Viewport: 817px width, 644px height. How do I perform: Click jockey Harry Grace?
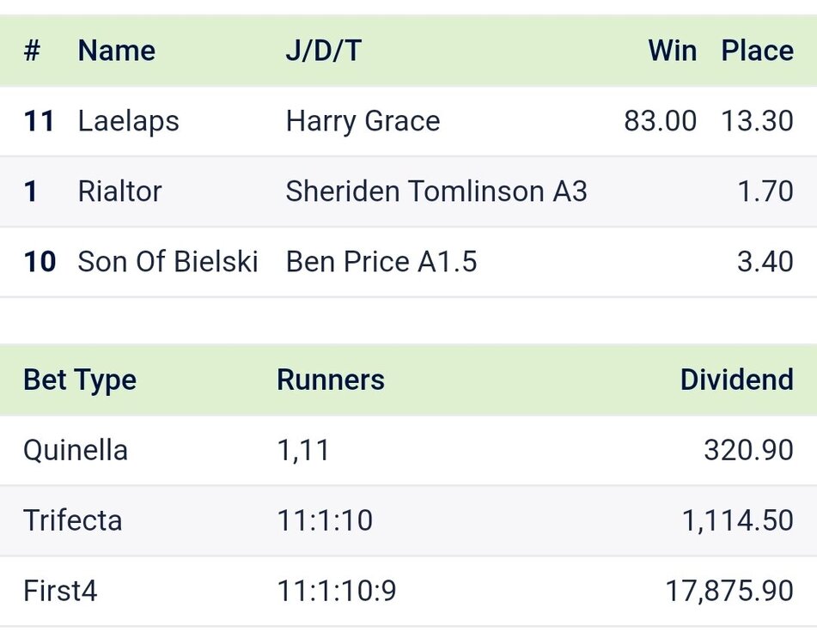click(x=363, y=121)
